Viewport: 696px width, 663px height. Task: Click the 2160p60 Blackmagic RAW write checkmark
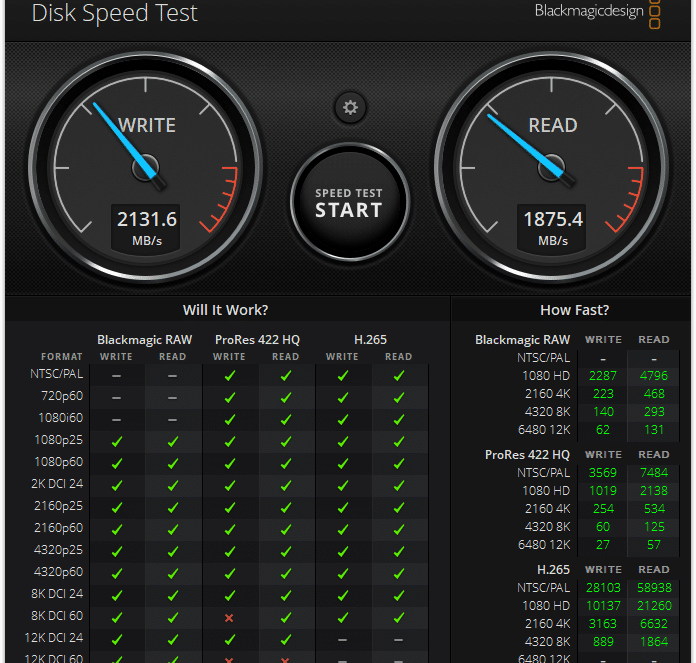(x=117, y=529)
